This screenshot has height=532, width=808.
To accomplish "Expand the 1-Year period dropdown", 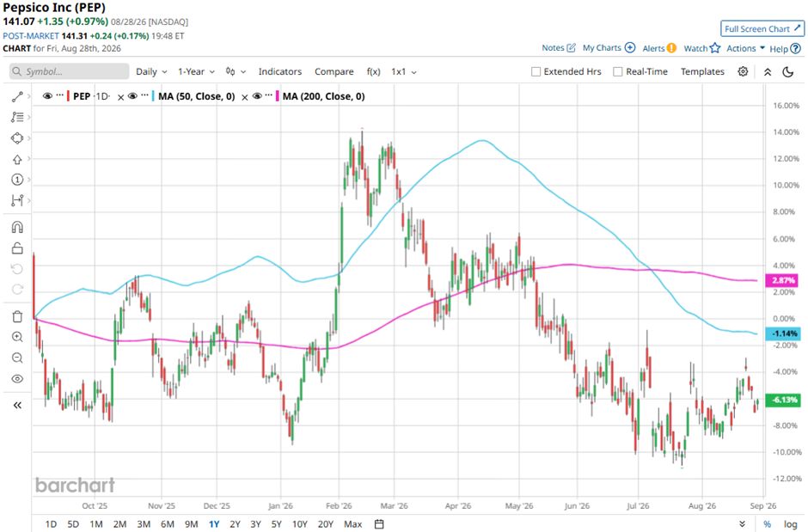I will pyautogui.click(x=196, y=71).
